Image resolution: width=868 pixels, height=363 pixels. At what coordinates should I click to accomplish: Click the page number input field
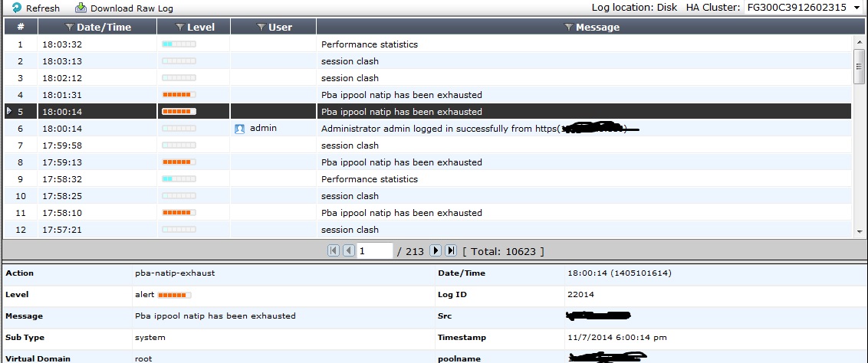(374, 250)
